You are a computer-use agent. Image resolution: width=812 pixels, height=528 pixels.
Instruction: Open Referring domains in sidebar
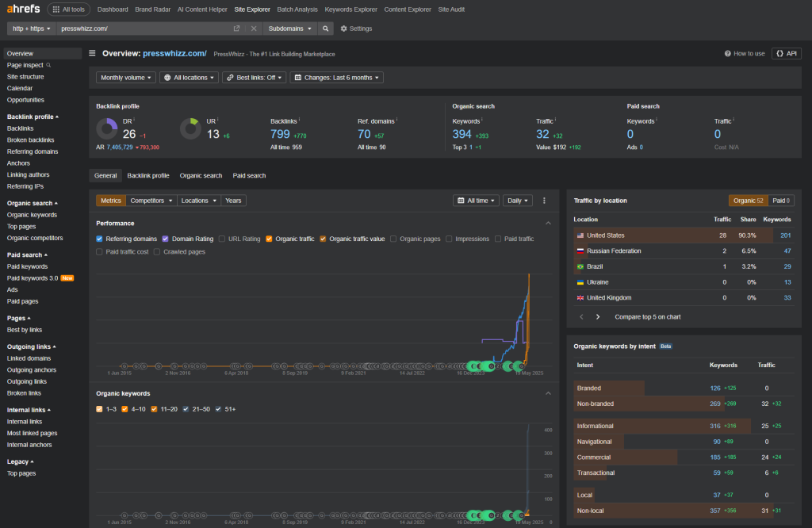click(x=33, y=151)
